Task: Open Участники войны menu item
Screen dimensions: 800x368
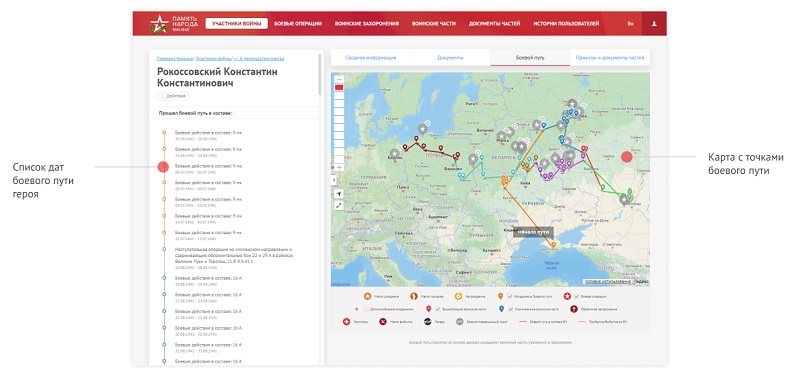Action: pos(237,23)
